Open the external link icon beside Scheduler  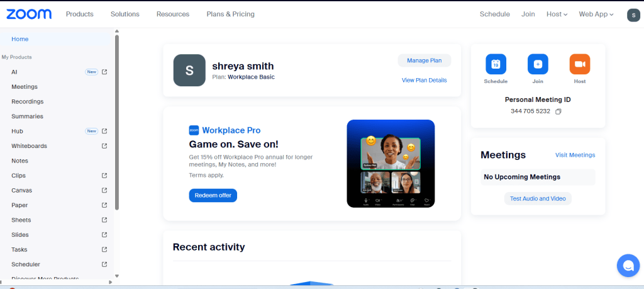pos(104,264)
